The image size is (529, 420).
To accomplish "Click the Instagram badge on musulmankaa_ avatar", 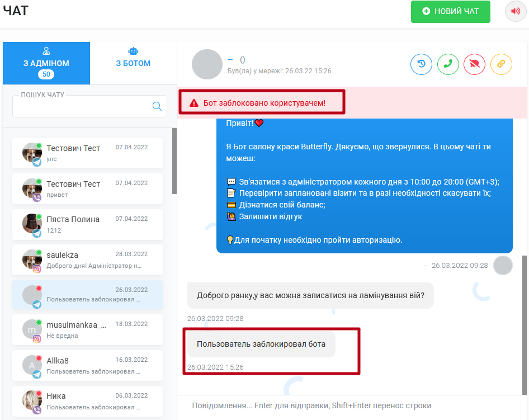I will click(37, 339).
